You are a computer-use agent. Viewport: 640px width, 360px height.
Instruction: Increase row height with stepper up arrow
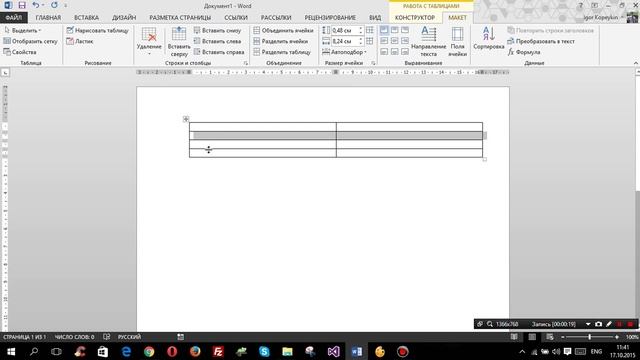tap(361, 29)
